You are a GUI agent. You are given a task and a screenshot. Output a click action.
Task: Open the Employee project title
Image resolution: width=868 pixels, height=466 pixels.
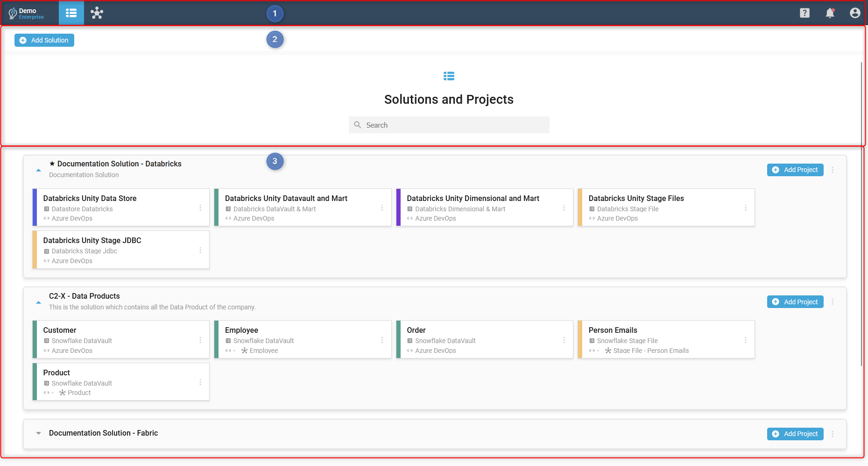241,330
